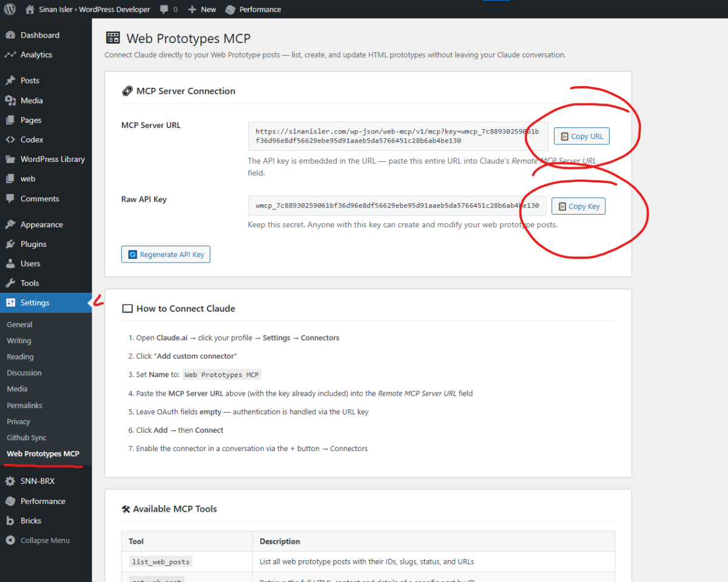Open the Settings menu section
The image size is (728, 582).
tap(35, 303)
